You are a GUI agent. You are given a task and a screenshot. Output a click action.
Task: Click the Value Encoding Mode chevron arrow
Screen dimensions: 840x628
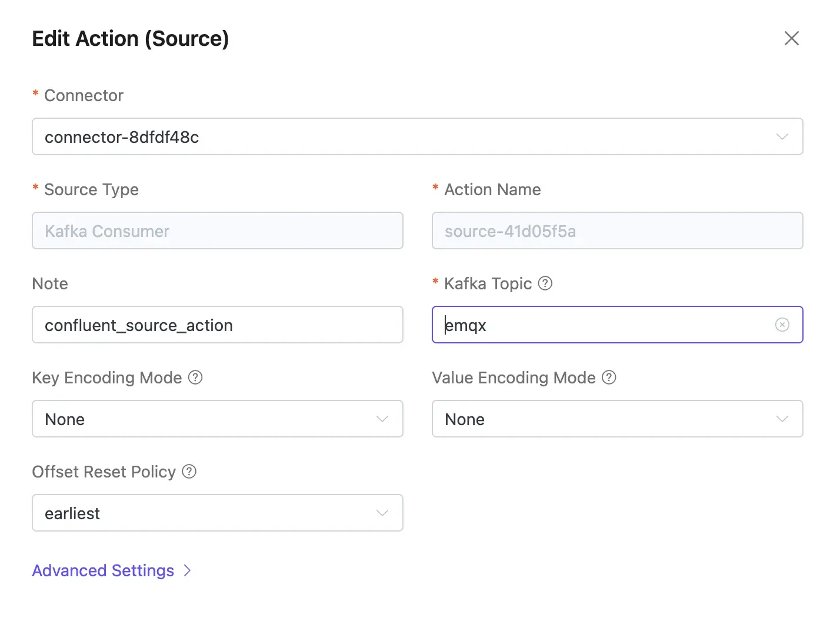pos(782,419)
